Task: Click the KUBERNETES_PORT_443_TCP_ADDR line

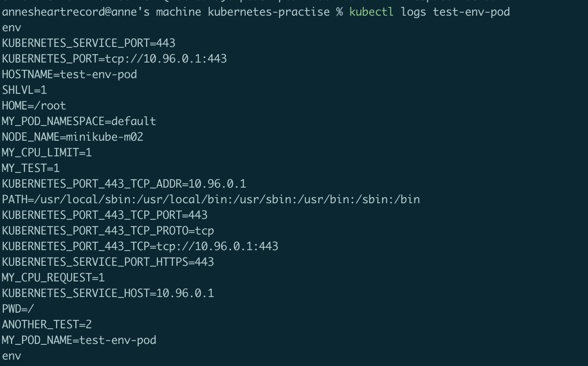Action: click(124, 184)
